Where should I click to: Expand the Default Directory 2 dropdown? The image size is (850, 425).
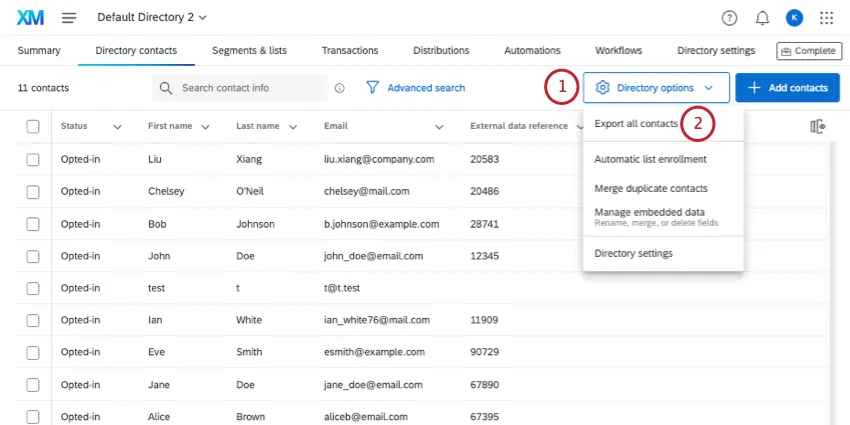coord(152,18)
